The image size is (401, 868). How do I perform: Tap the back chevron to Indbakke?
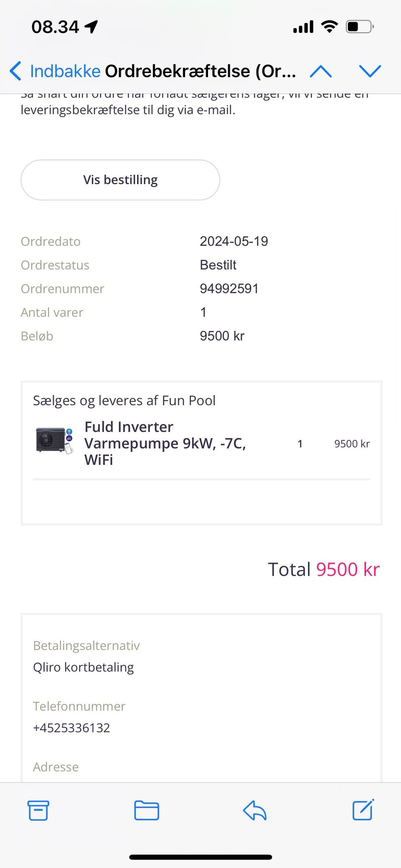pos(15,71)
